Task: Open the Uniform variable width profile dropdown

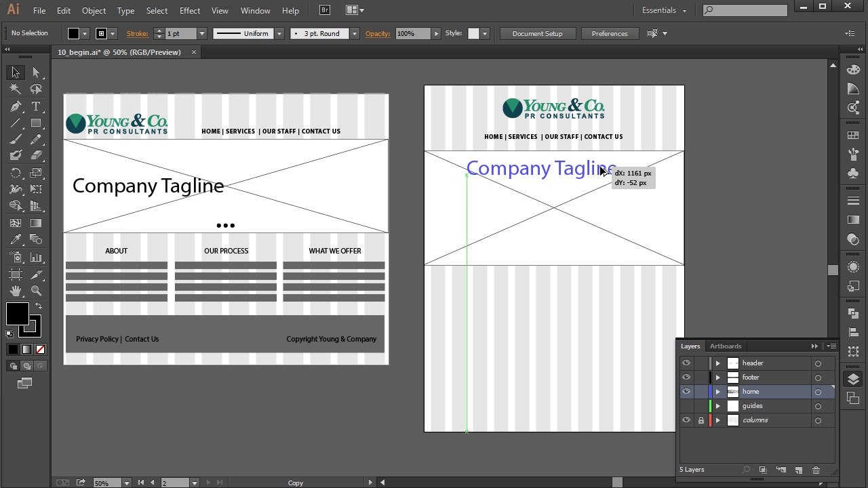Action: [x=278, y=33]
